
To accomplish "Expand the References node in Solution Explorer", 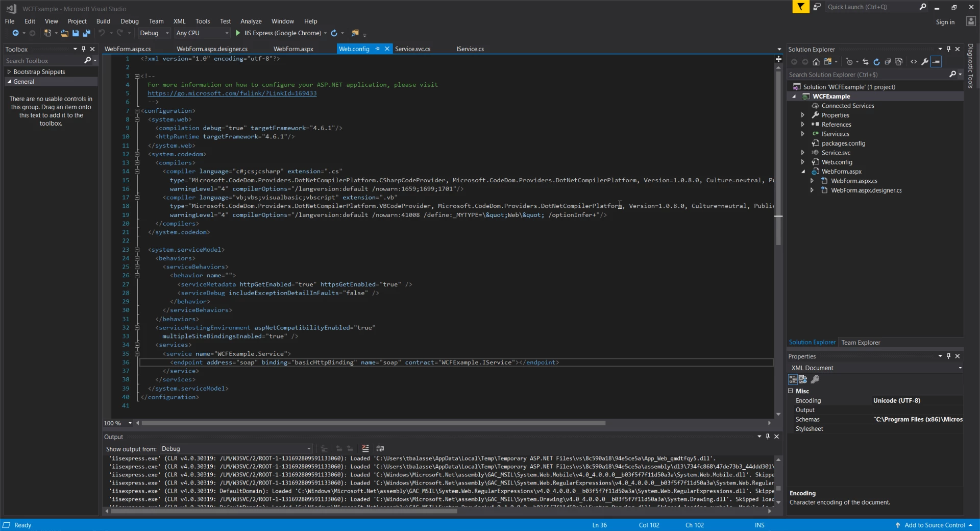I will coord(803,125).
